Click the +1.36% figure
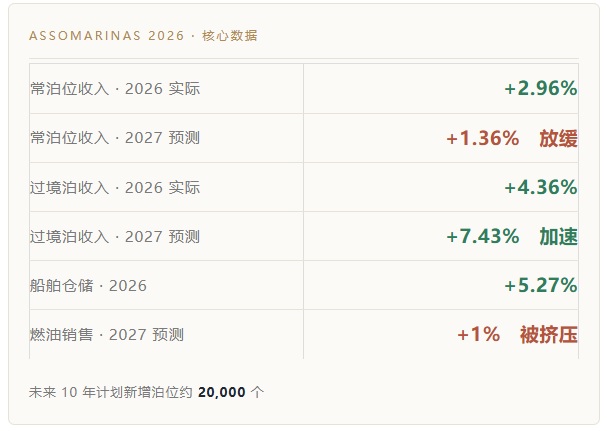This screenshot has width=607, height=431. 483,138
